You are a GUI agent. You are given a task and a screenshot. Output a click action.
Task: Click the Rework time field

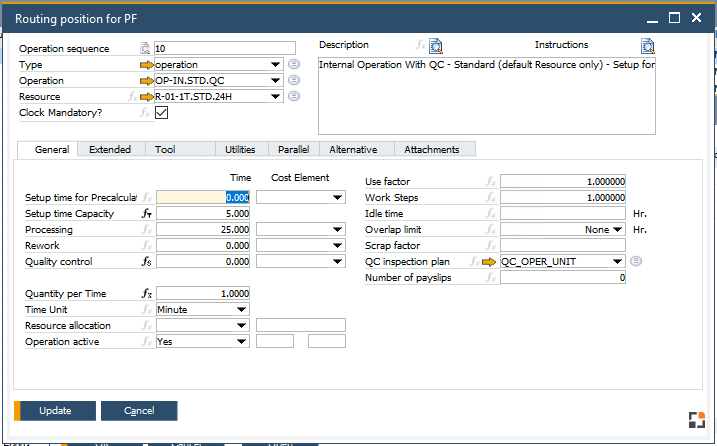point(203,246)
